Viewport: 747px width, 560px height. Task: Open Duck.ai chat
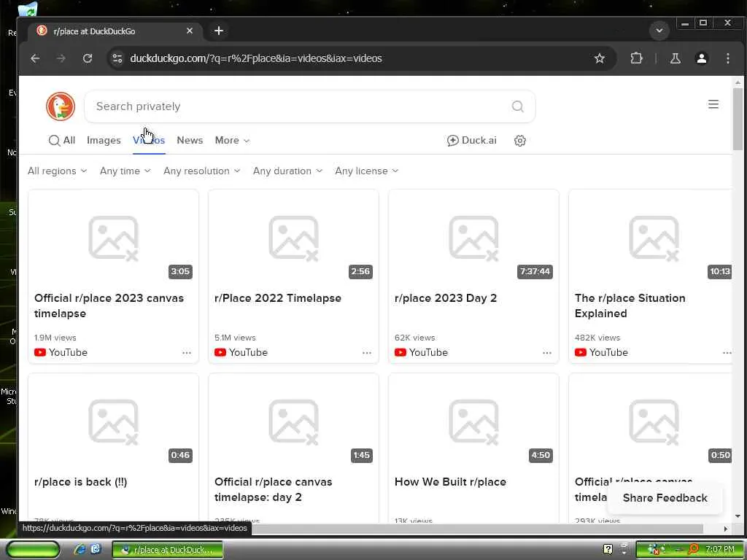(472, 141)
